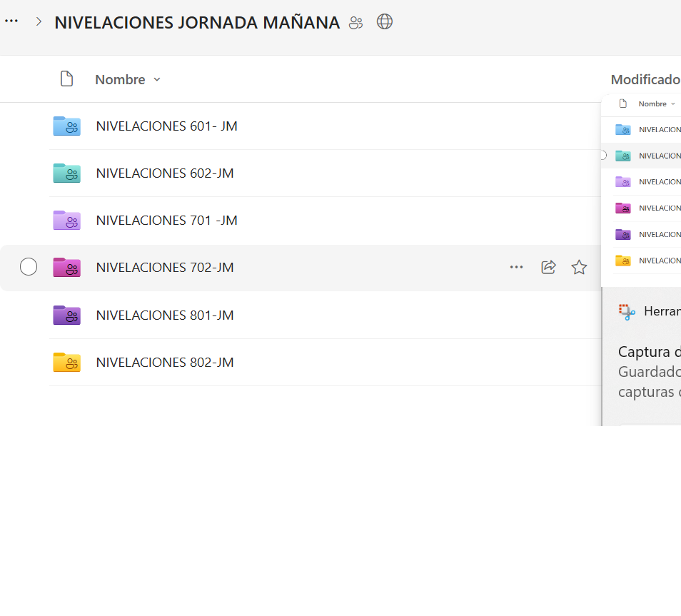
Task: Open the members icon beside the site title
Action: click(355, 22)
